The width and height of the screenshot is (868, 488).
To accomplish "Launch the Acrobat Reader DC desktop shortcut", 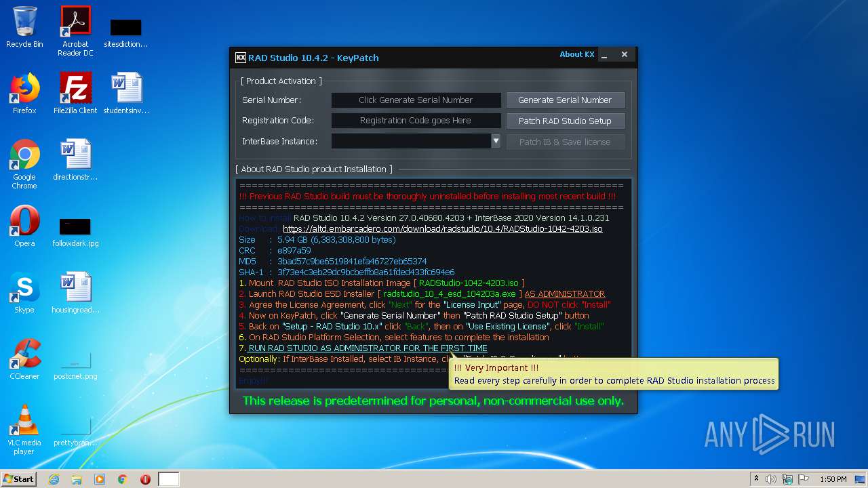I will click(x=75, y=31).
